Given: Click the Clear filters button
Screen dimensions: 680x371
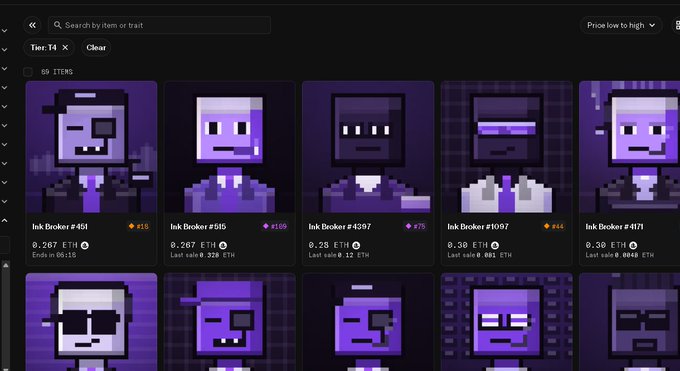Looking at the screenshot, I should pos(96,48).
